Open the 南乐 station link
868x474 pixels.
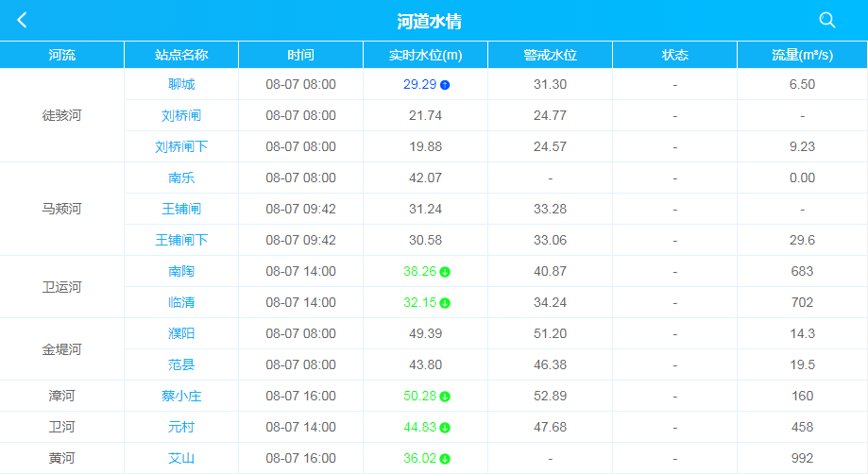tap(181, 178)
